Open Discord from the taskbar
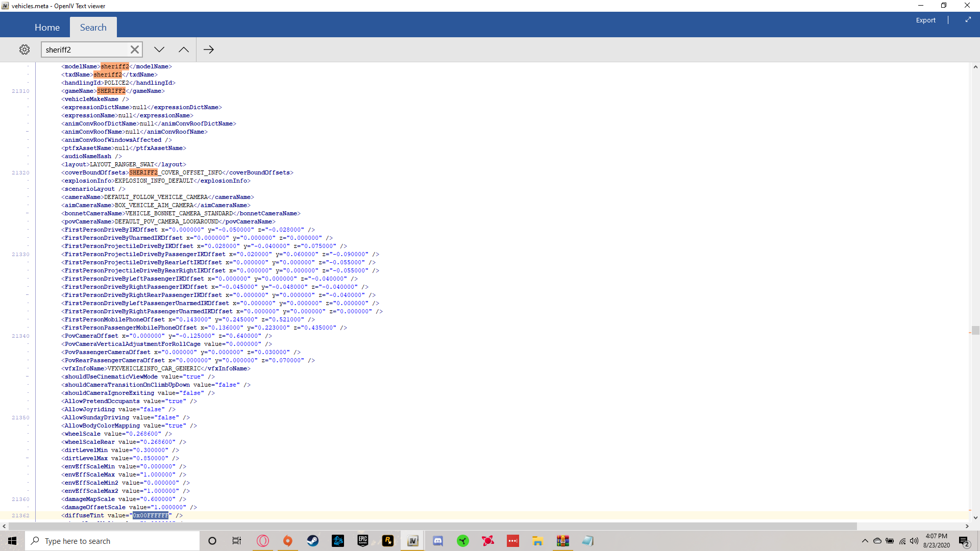980x551 pixels. click(438, 541)
